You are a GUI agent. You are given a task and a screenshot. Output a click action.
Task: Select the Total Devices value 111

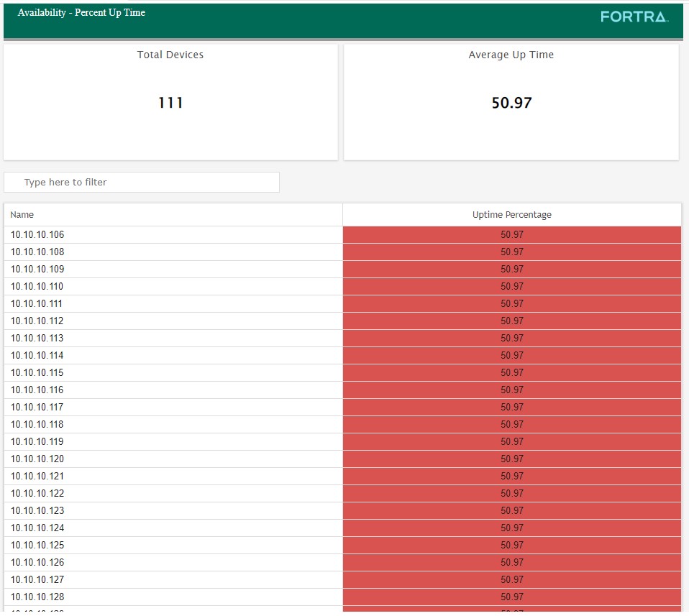pos(170,103)
